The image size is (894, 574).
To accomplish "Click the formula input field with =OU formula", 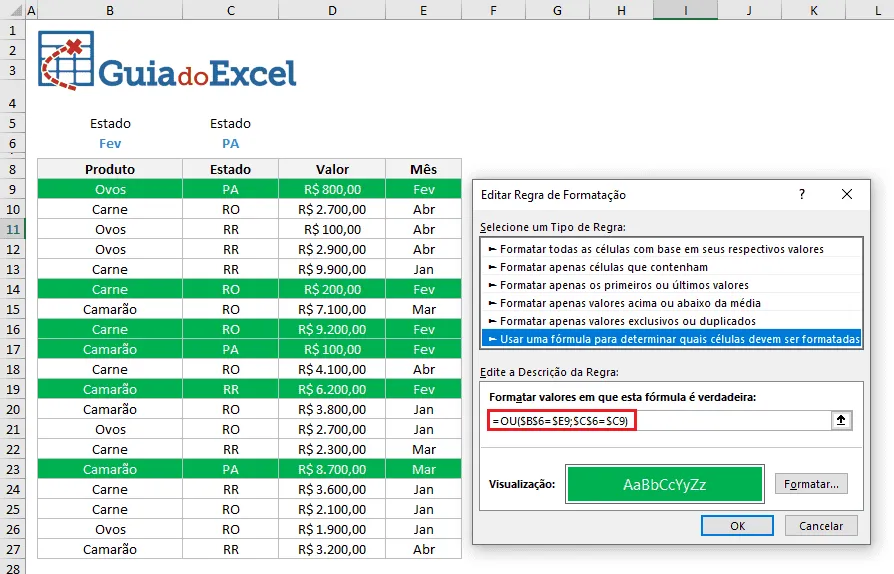I will tap(659, 421).
